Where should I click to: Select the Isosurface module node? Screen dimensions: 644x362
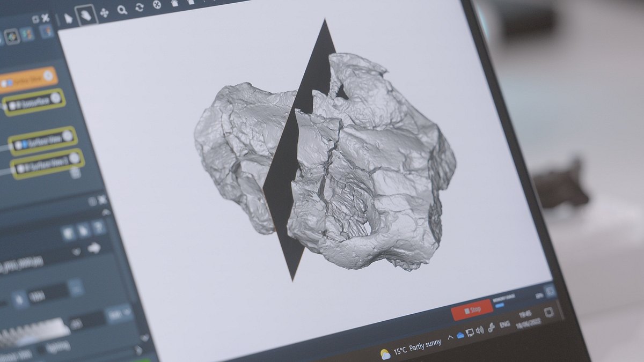34,102
